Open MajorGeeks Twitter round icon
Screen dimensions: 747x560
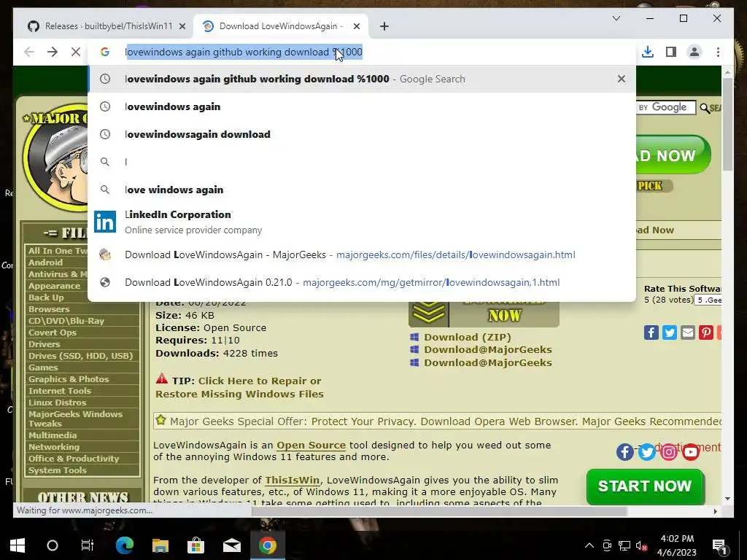click(646, 451)
